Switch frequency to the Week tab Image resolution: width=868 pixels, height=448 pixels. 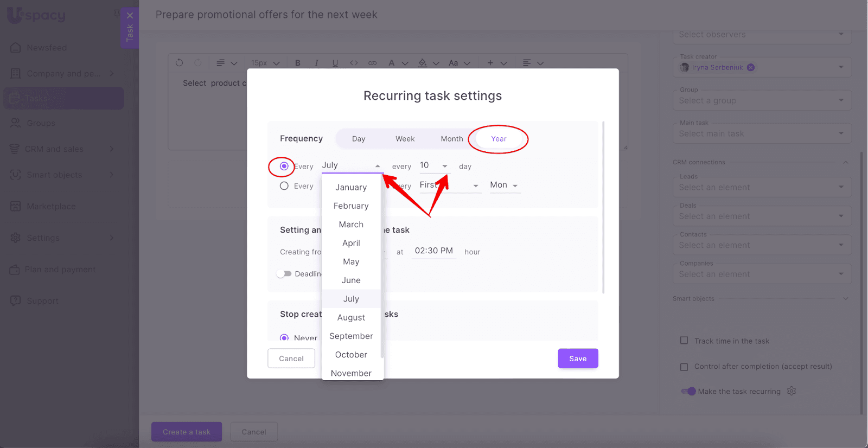[x=405, y=139]
